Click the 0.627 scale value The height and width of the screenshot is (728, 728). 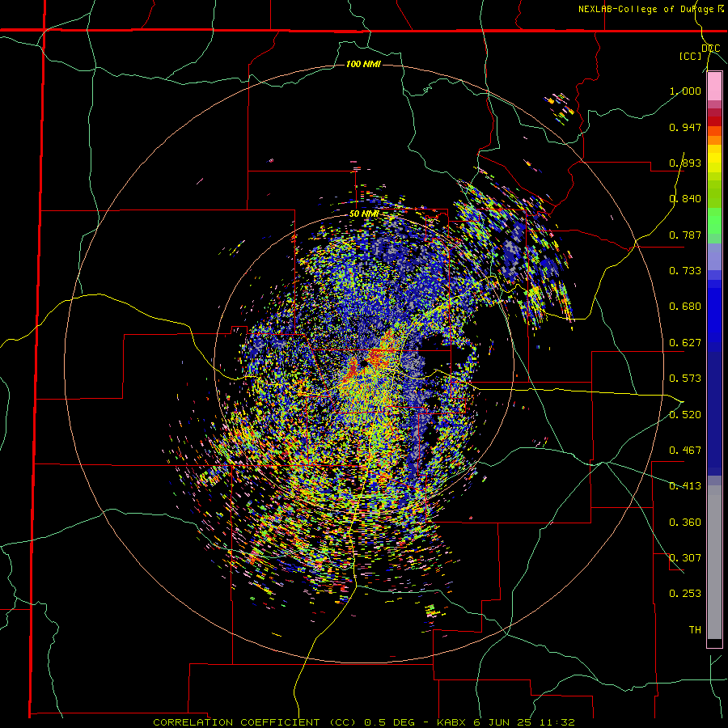pos(685,343)
